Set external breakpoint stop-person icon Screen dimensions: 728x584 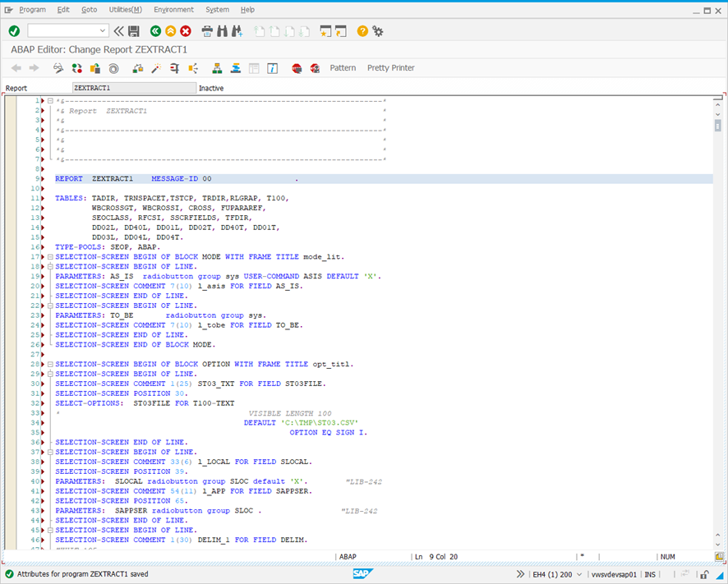316,68
